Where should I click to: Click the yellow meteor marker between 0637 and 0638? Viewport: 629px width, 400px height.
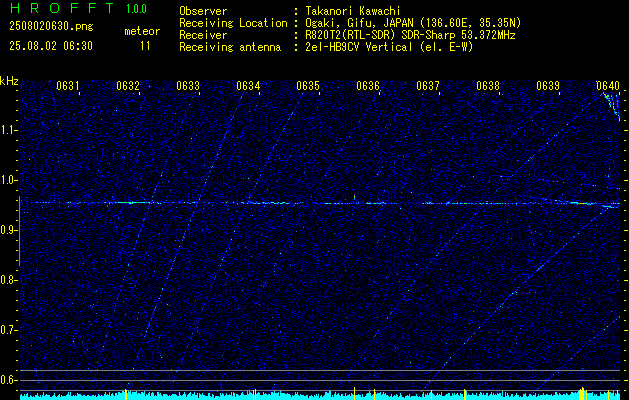[465, 394]
